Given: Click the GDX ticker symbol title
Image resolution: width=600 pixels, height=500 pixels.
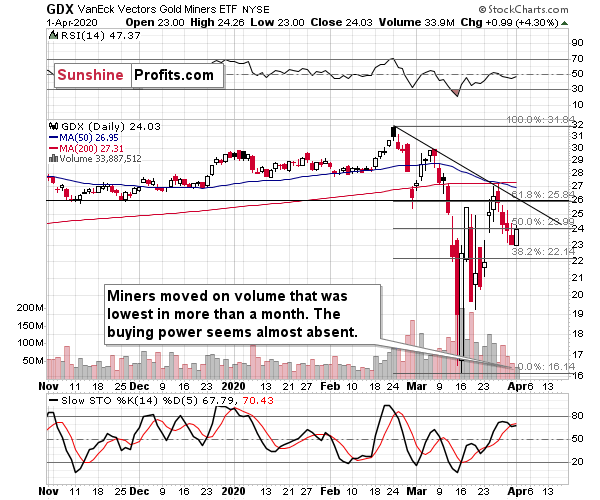Looking at the screenshot, I should click(x=60, y=9).
